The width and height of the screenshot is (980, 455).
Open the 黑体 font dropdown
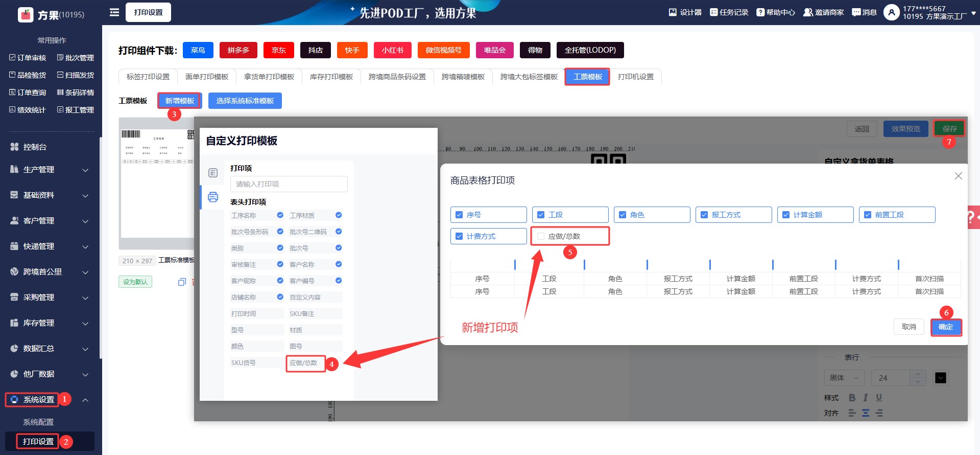point(845,378)
